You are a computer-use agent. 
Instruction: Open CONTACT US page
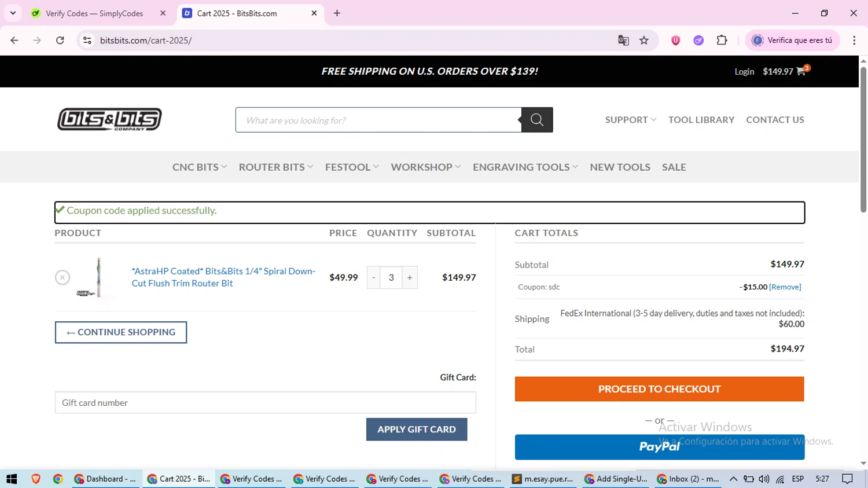pyautogui.click(x=775, y=120)
